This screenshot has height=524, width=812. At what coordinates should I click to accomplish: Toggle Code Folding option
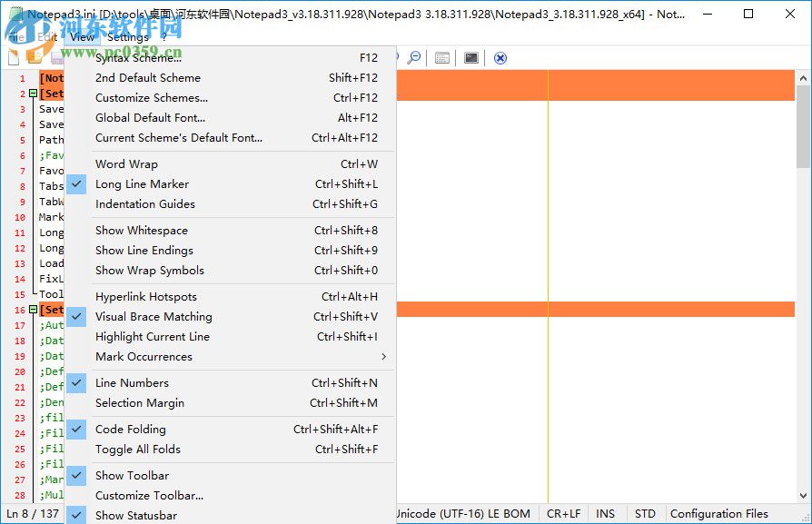coord(231,429)
